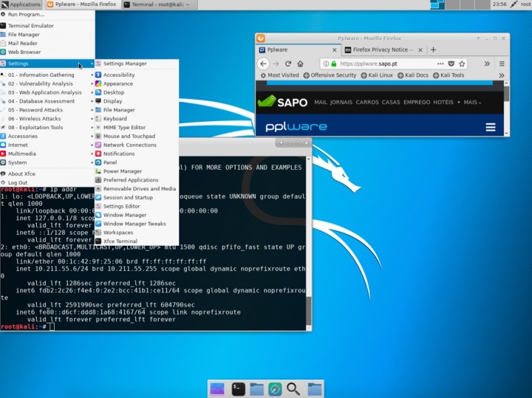Select Network Connections in Settings submenu
This screenshot has width=532, height=398.
(x=130, y=145)
